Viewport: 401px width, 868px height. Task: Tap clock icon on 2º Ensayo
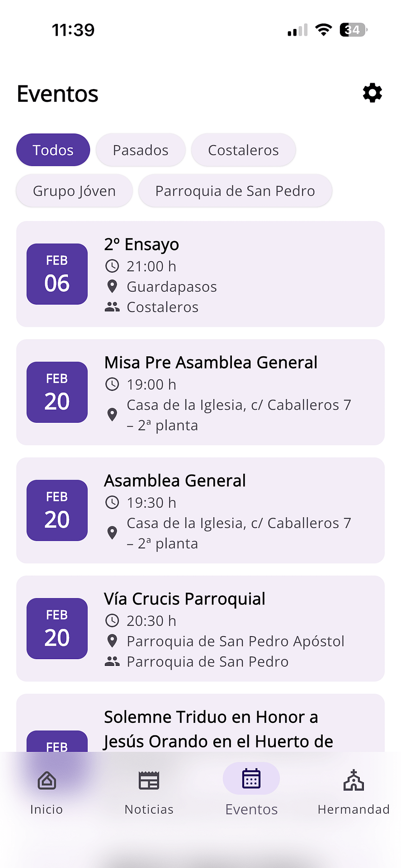(112, 266)
